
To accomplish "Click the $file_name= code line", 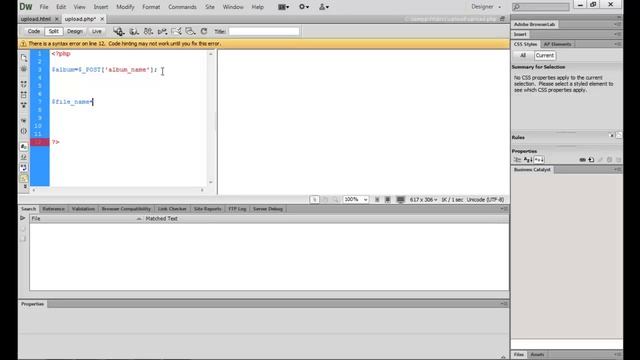I will coord(72,102).
